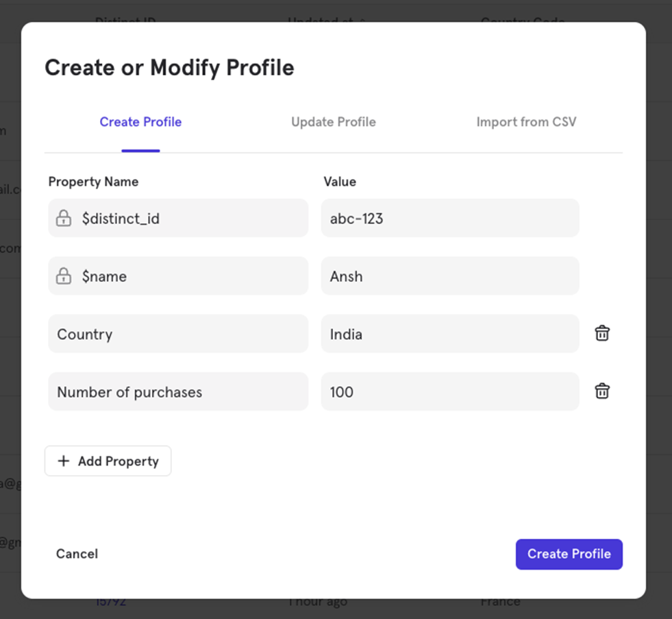672x619 pixels.
Task: Delete the Country property using its trash icon
Action: pyautogui.click(x=601, y=333)
